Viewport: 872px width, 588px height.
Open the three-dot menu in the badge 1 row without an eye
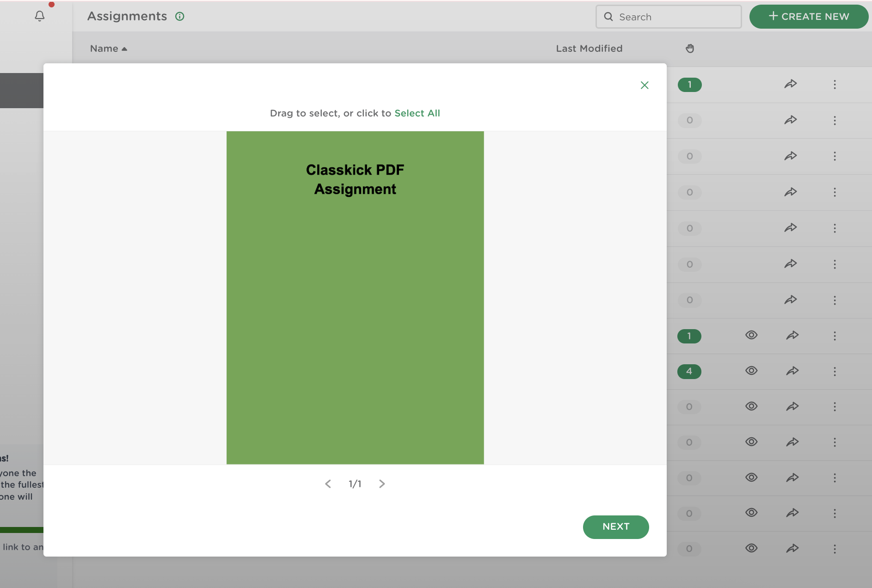click(835, 85)
